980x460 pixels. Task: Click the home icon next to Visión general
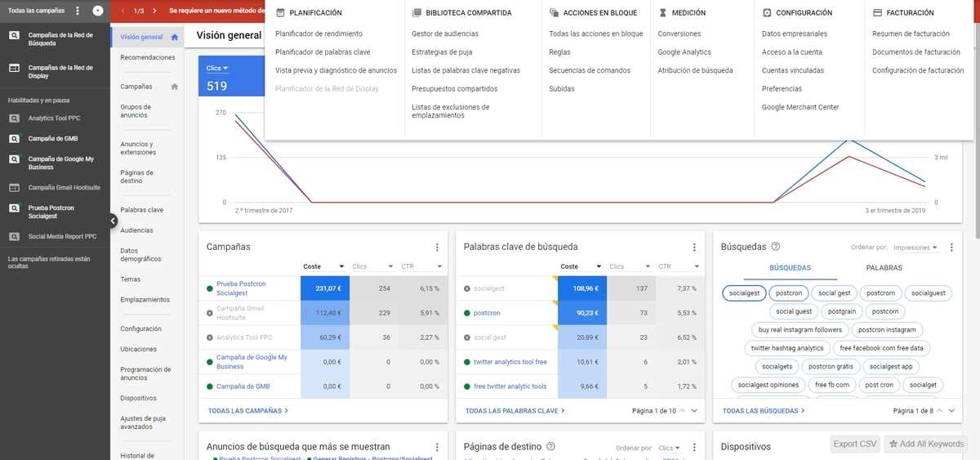tap(175, 38)
